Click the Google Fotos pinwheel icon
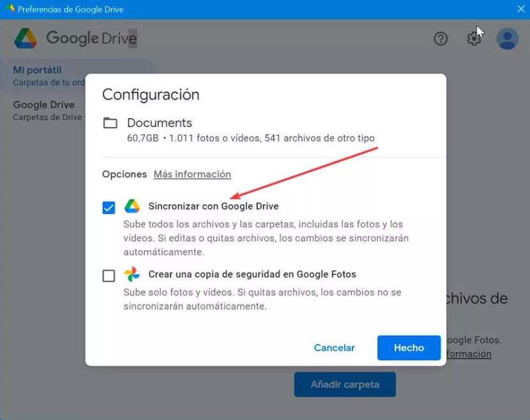This screenshot has width=530, height=420. tap(132, 274)
